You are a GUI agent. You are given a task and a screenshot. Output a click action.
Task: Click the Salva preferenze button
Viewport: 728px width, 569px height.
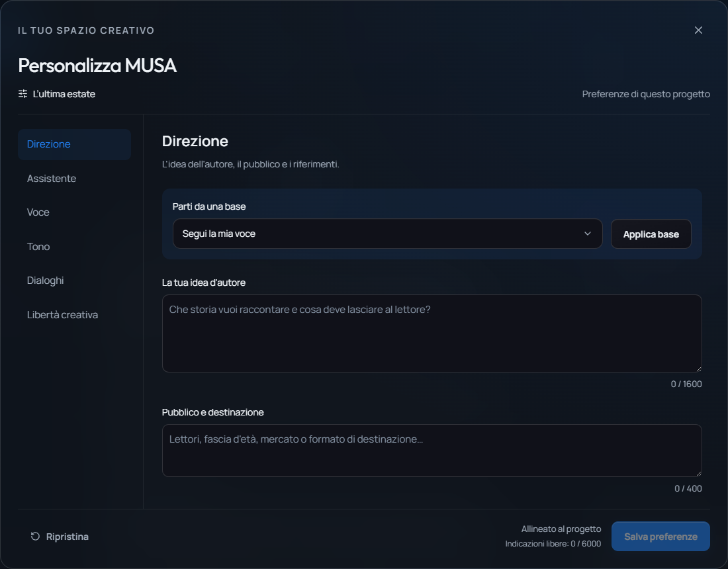660,537
